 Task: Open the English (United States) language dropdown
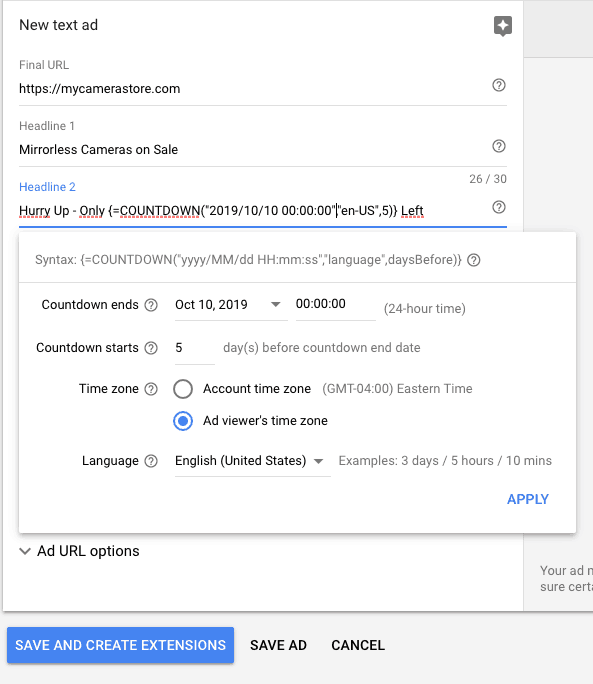[x=252, y=461]
